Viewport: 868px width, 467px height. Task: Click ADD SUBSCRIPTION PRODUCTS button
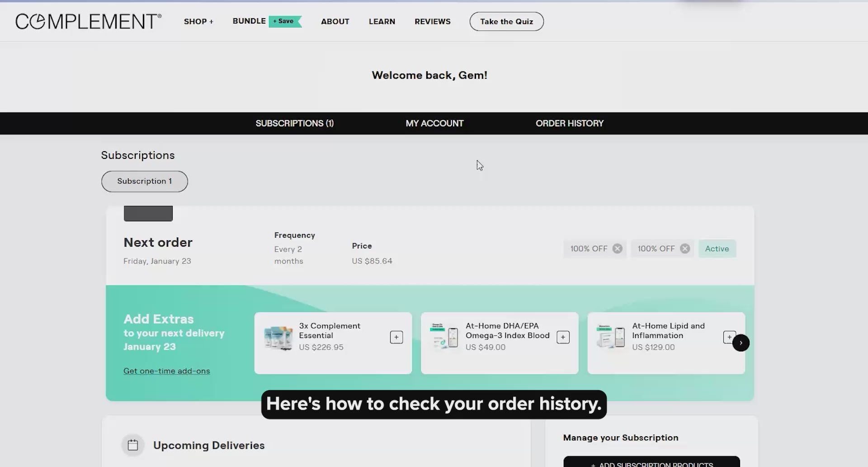click(x=651, y=462)
